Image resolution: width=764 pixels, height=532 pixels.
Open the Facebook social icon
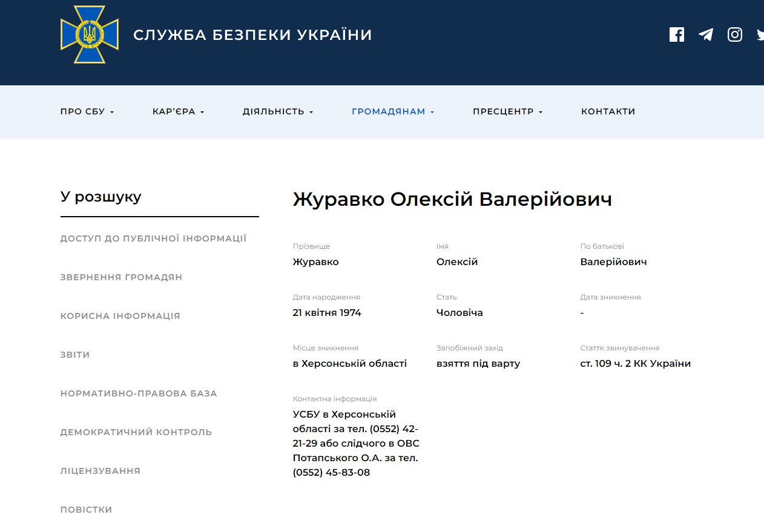coord(676,34)
